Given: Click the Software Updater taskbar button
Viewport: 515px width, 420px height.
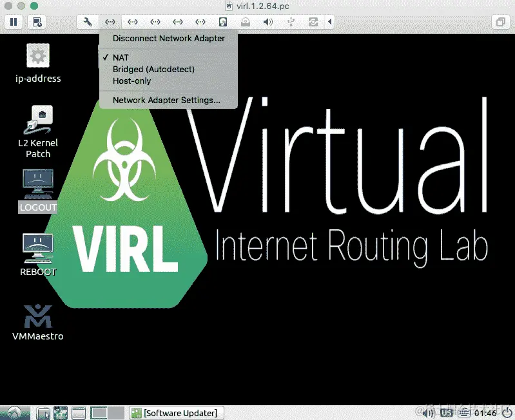Looking at the screenshot, I should coord(177,413).
